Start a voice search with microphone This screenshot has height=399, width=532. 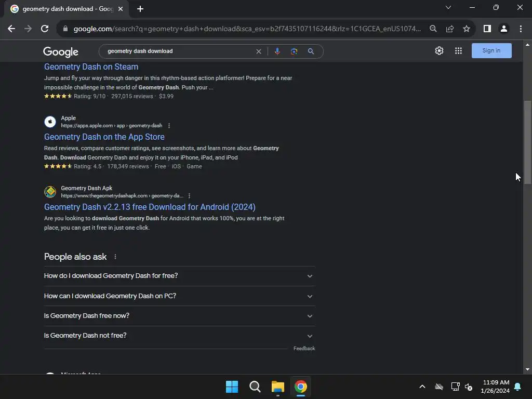coord(277,51)
